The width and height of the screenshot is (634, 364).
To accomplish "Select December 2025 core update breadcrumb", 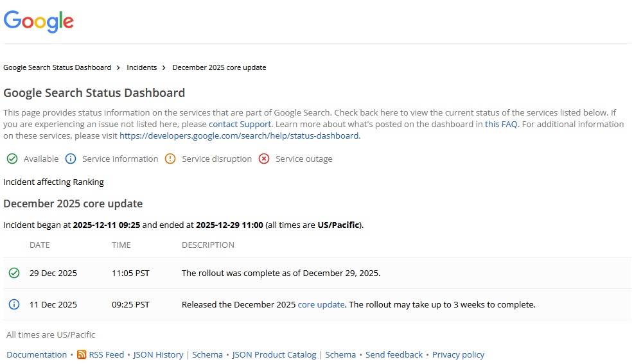I will pos(219,67).
